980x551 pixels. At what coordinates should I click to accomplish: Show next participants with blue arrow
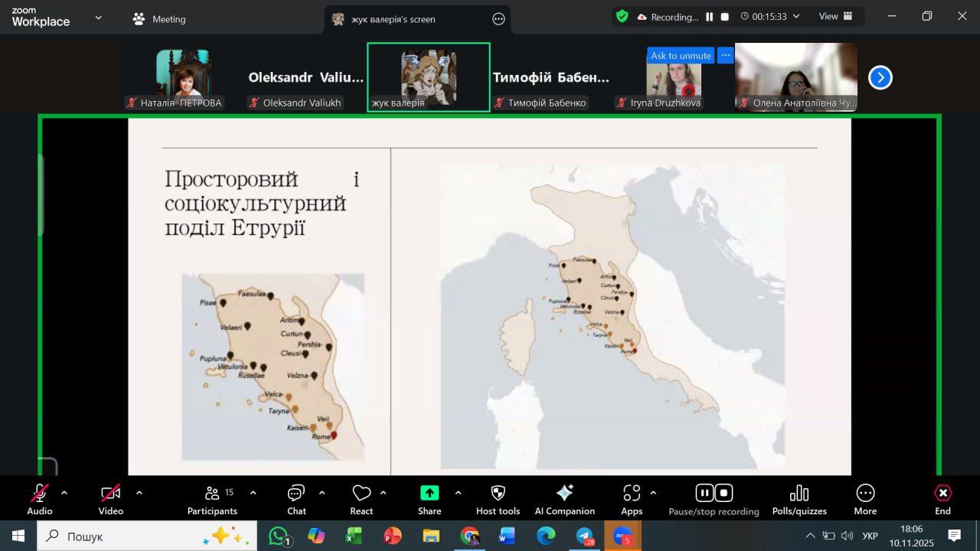click(x=880, y=77)
